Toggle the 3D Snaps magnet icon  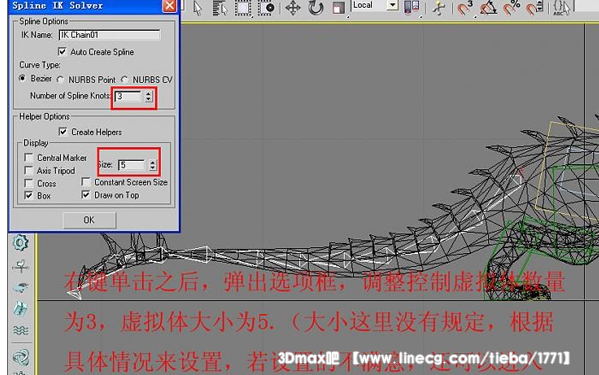tap(464, 8)
